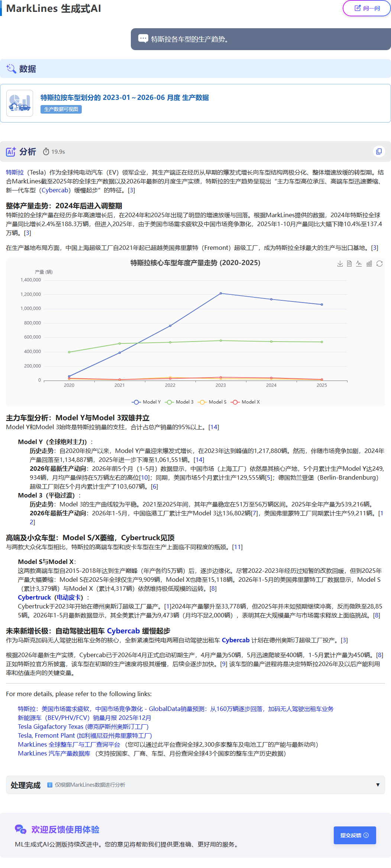Open citation [5] after 129,555辆
This screenshot has height=868, width=391.
pyautogui.click(x=269, y=477)
